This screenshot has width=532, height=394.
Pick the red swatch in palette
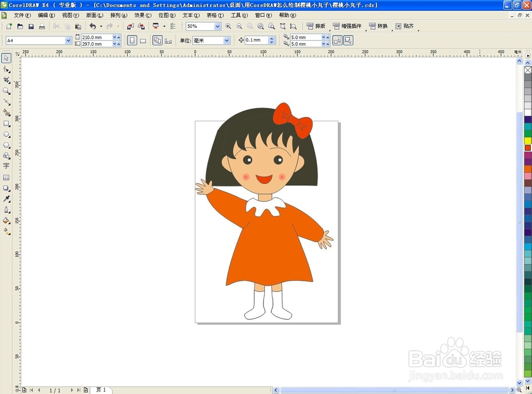pos(528,148)
